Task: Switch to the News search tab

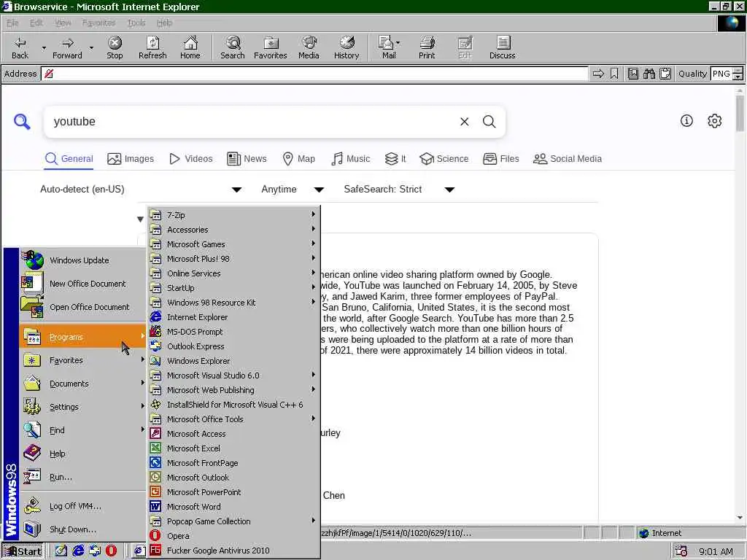Action: coord(247,158)
